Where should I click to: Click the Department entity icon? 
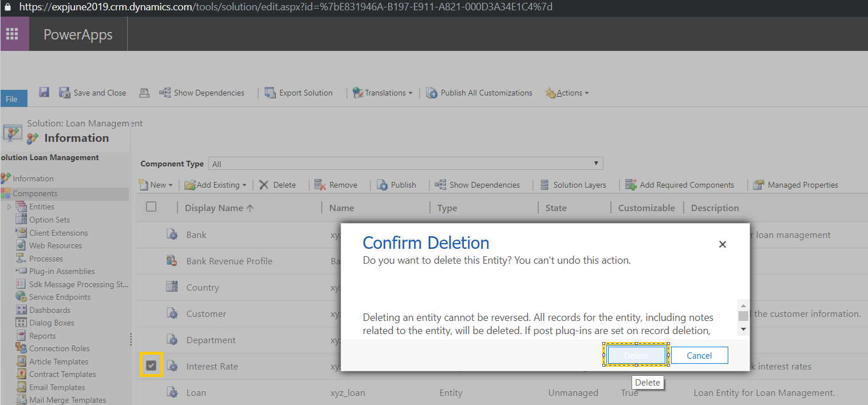click(172, 340)
